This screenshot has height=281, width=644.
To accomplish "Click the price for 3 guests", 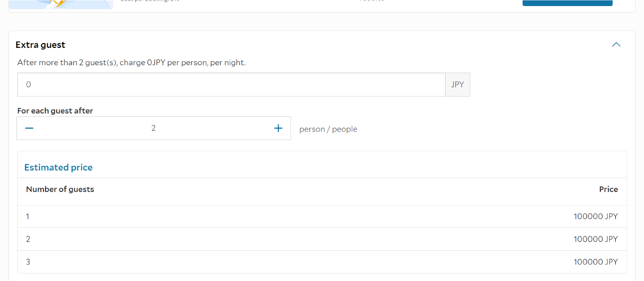I will [595, 262].
